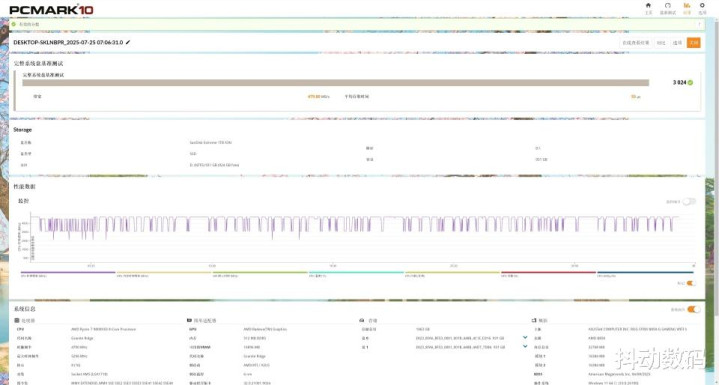The image size is (719, 385).
Task: Click the green validity check next to score 3 024
Action: pos(690,83)
